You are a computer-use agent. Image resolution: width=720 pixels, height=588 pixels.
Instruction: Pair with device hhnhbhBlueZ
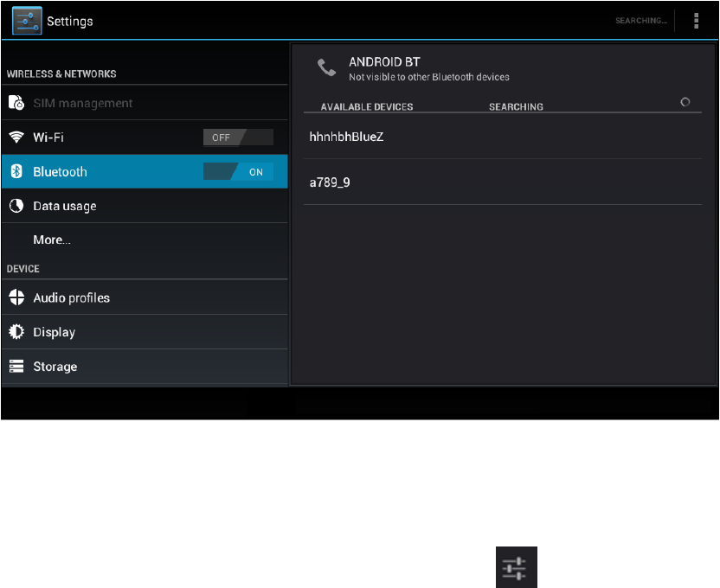point(503,137)
